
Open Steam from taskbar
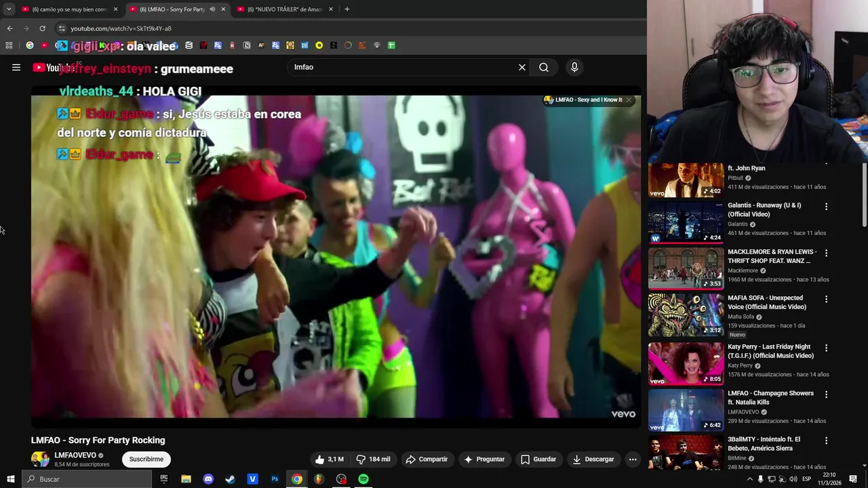[x=230, y=479]
